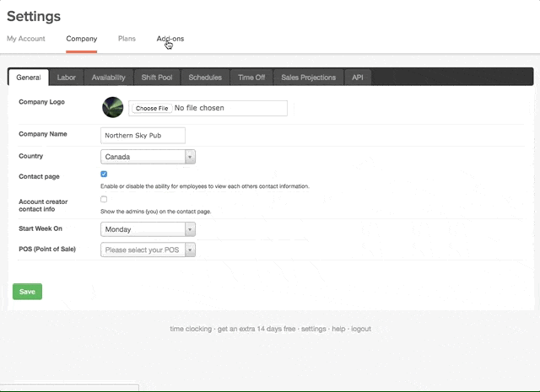Image resolution: width=540 pixels, height=392 pixels.
Task: Switch to the Time Off sub-tab
Action: click(251, 78)
